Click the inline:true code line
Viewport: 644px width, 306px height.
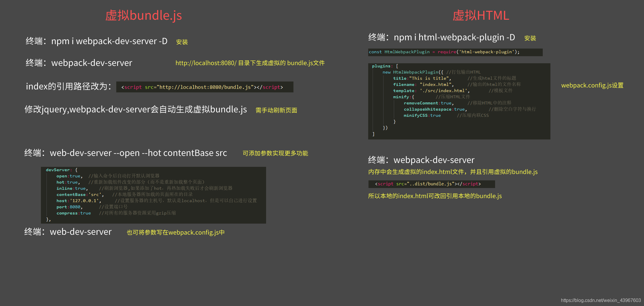click(x=144, y=188)
